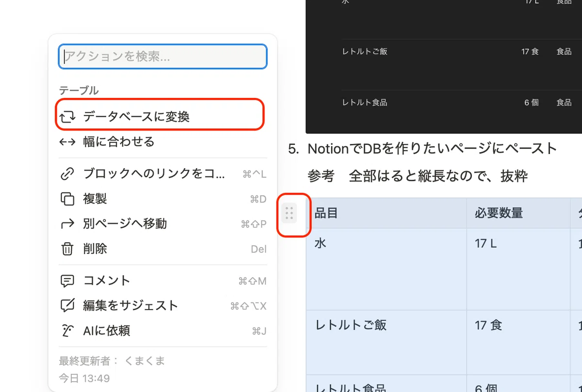Click the action search field
The height and width of the screenshot is (392, 582).
[x=162, y=57]
